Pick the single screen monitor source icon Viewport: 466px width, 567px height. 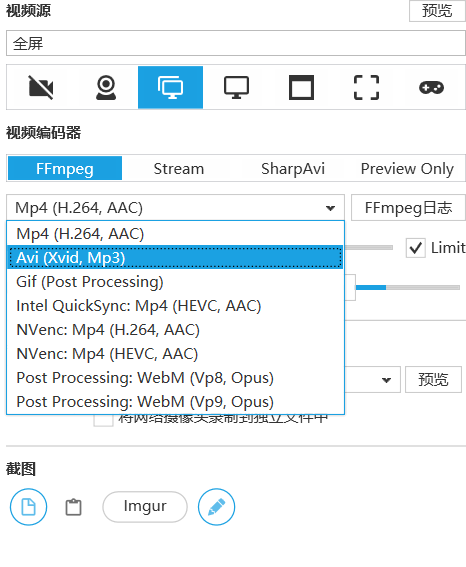(236, 87)
